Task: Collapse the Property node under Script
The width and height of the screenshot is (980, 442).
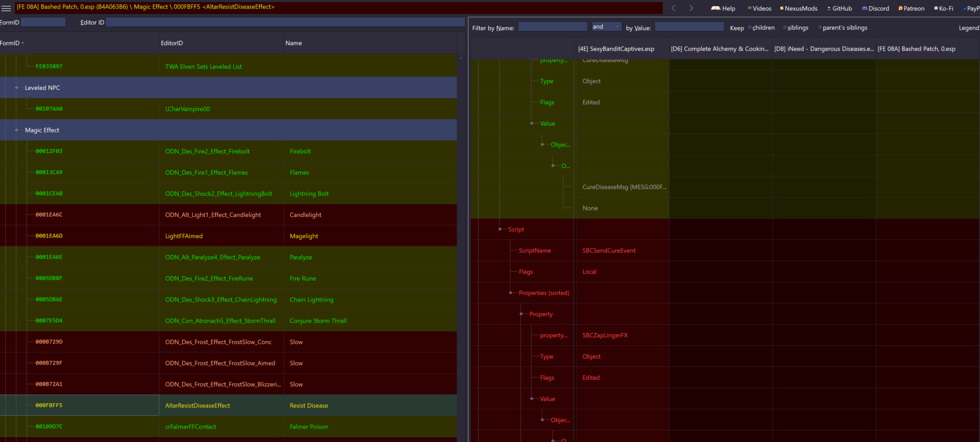Action: point(521,314)
